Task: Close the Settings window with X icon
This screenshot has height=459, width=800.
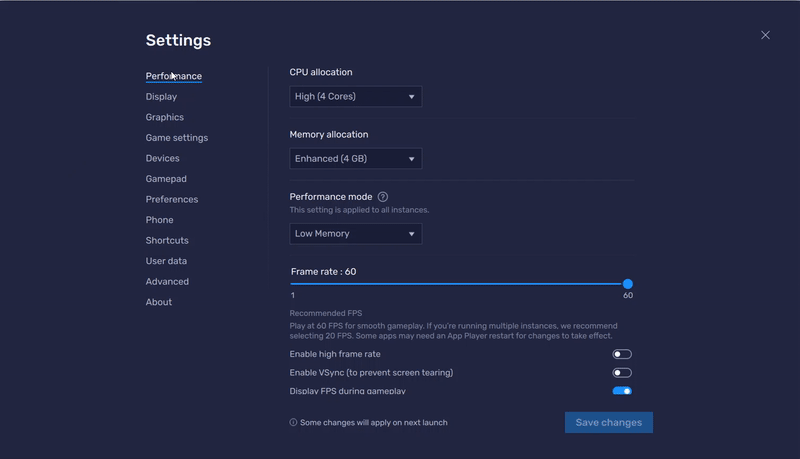Action: (765, 35)
